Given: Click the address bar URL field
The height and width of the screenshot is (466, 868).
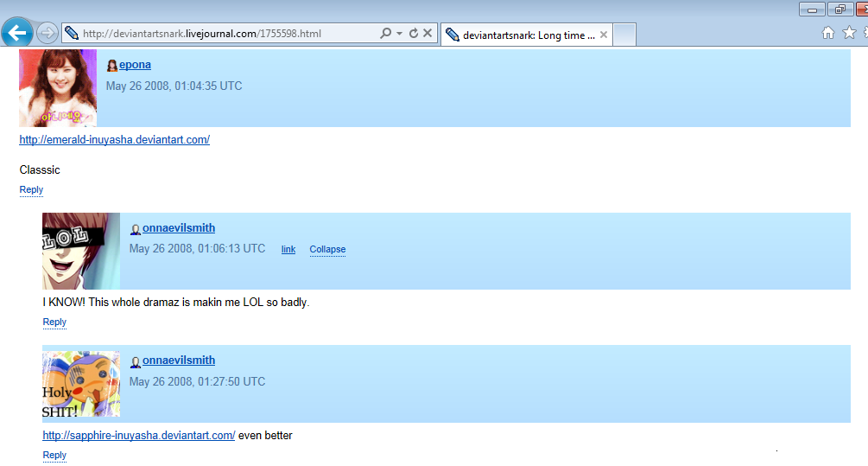Looking at the screenshot, I should [x=225, y=34].
